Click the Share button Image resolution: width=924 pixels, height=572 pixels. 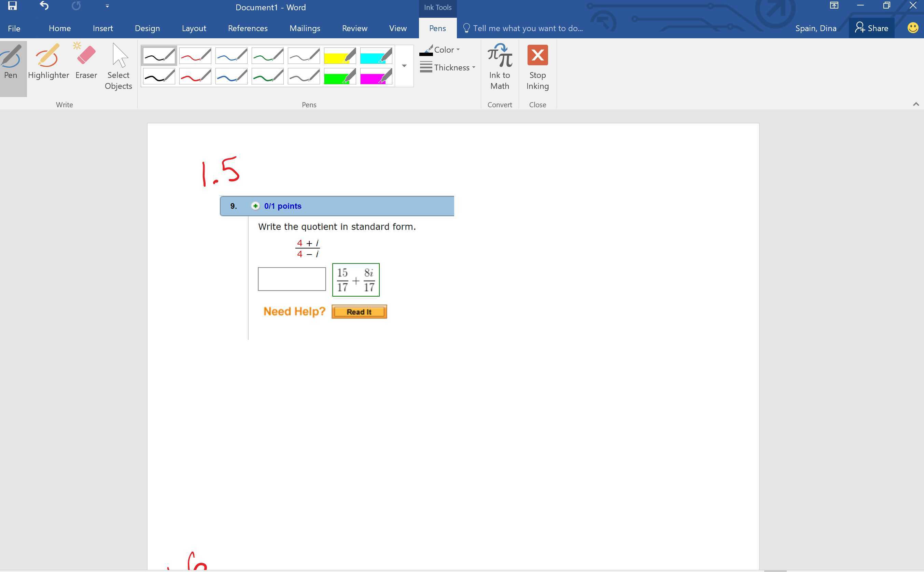(871, 28)
